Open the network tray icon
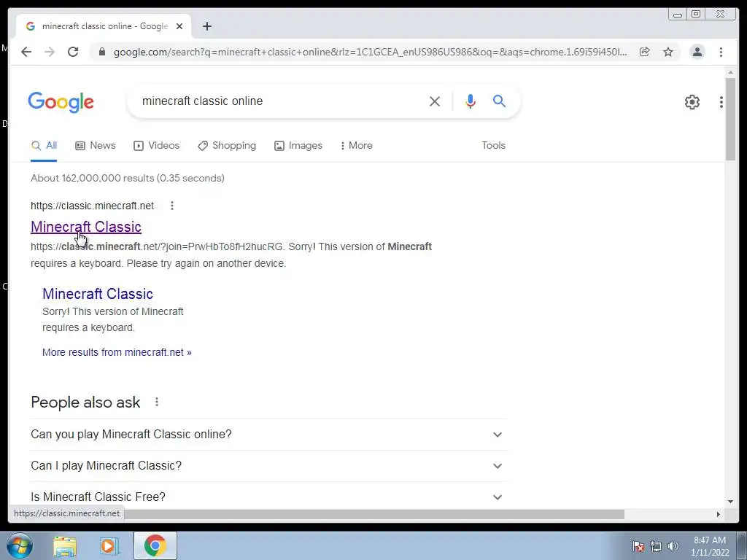 (656, 546)
